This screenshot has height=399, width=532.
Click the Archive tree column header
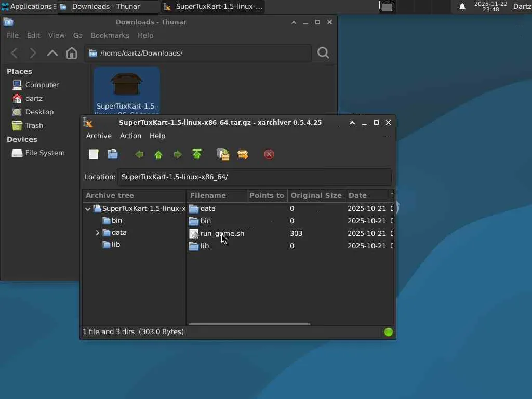(x=135, y=196)
